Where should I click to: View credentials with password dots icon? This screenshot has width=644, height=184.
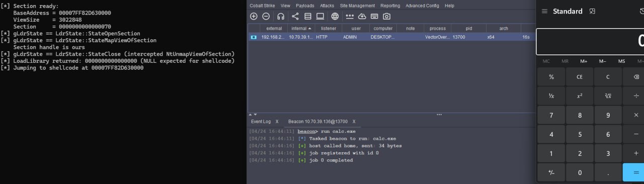click(350, 16)
